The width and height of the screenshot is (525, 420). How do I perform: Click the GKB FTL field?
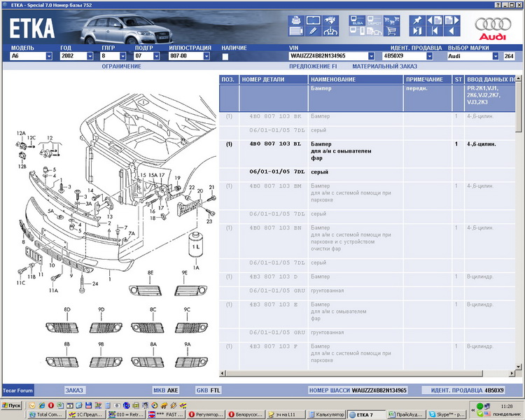click(209, 390)
